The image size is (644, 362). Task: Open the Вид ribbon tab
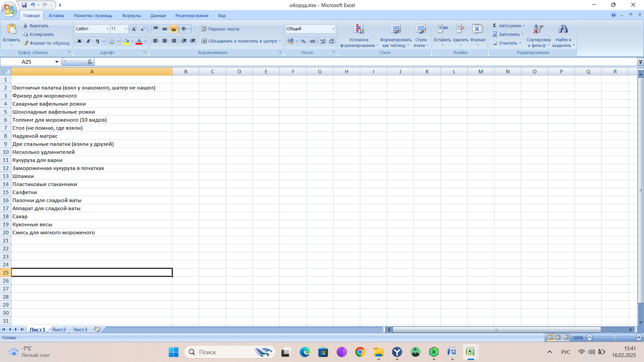pos(222,16)
